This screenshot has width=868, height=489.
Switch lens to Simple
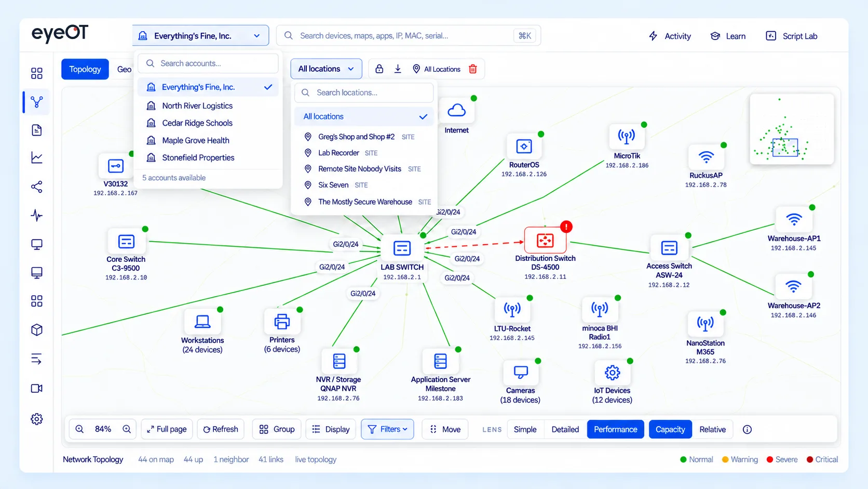[x=525, y=429]
